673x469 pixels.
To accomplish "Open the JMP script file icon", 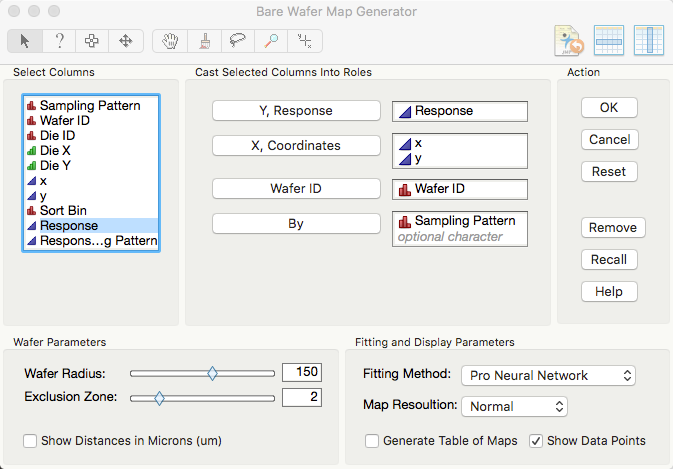I will click(x=569, y=41).
